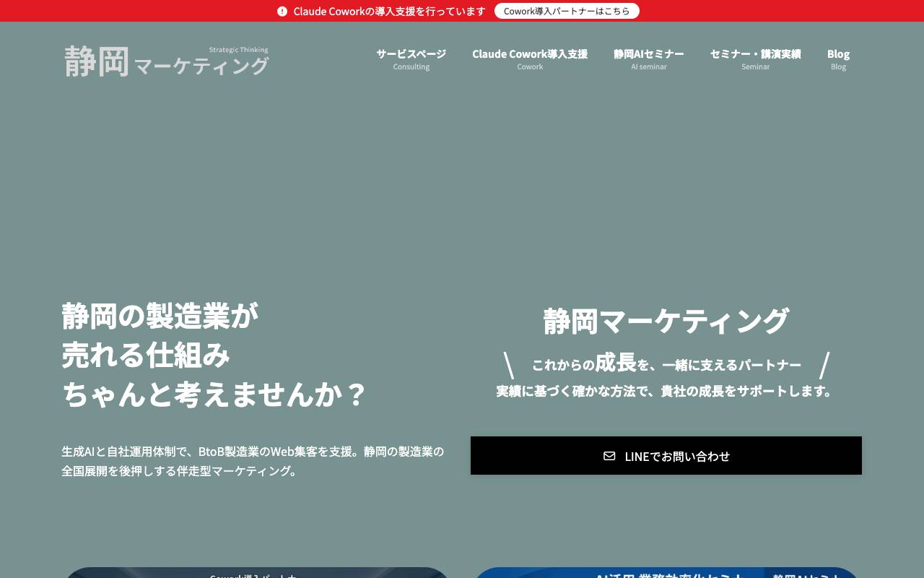
Task: Click the alert icon in the red banner
Action: (x=282, y=11)
